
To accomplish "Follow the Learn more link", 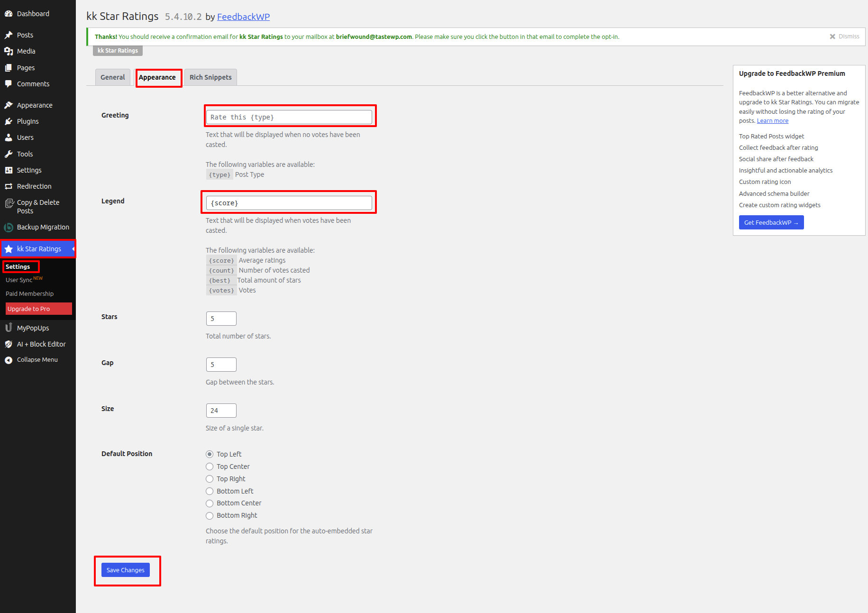I will pos(772,121).
